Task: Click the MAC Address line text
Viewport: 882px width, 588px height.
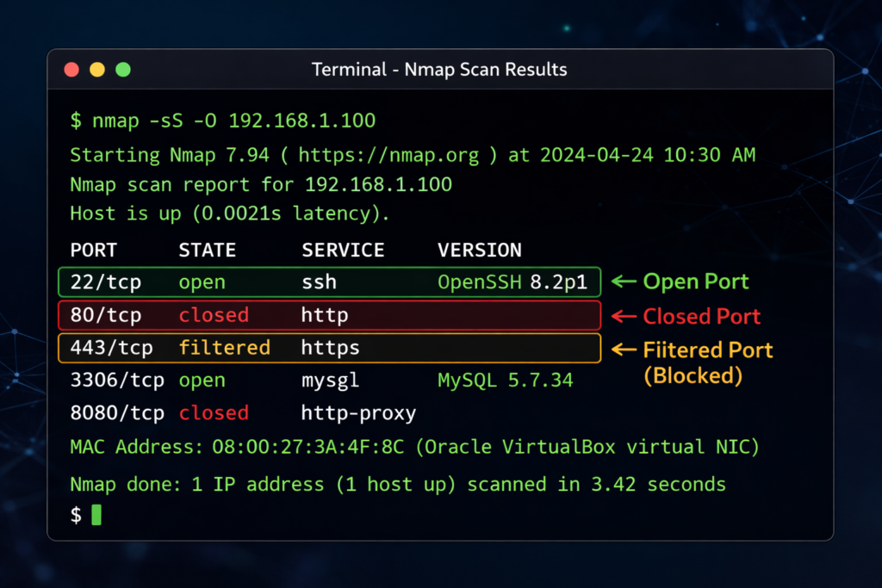Action: (x=413, y=447)
